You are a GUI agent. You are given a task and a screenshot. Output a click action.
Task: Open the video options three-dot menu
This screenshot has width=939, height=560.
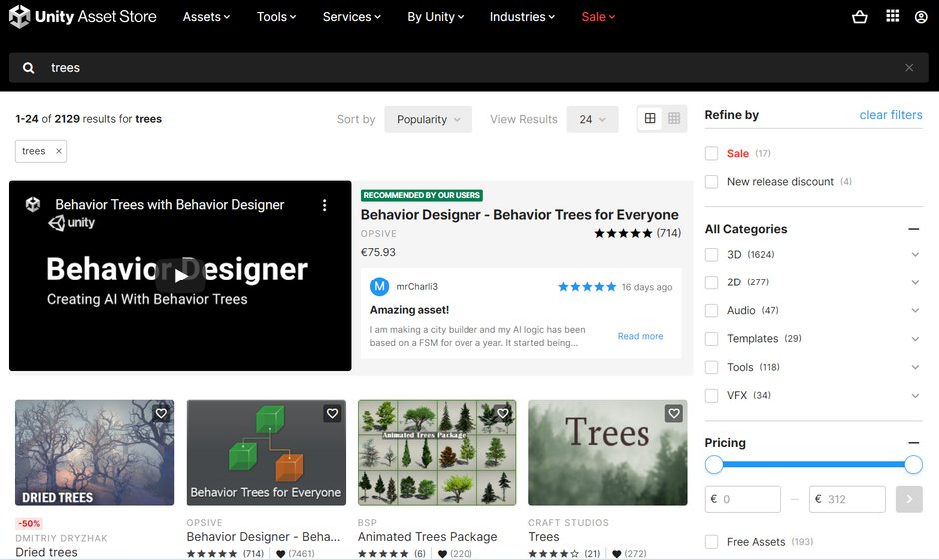point(324,205)
